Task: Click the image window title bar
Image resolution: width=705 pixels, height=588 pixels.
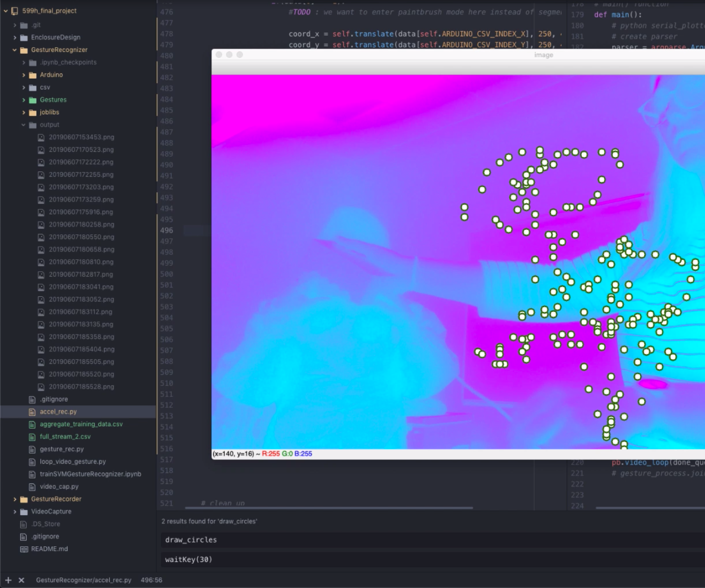Action: coord(458,55)
